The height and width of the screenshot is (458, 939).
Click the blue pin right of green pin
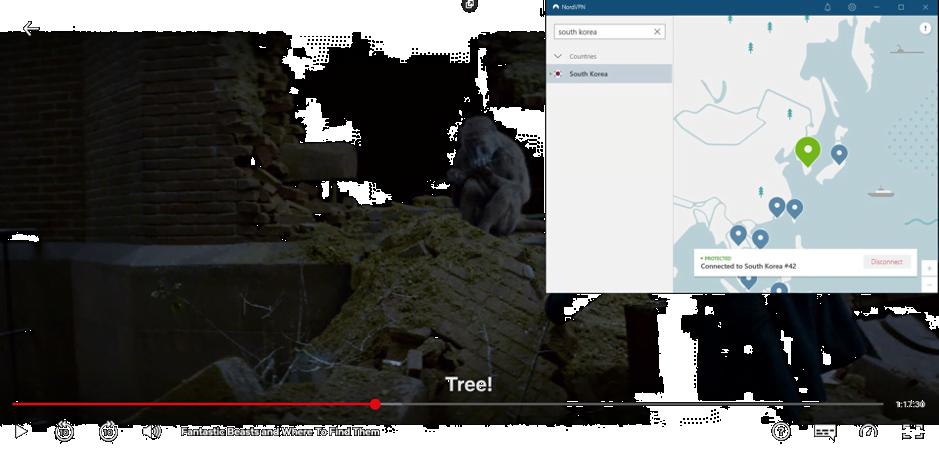[x=839, y=154]
